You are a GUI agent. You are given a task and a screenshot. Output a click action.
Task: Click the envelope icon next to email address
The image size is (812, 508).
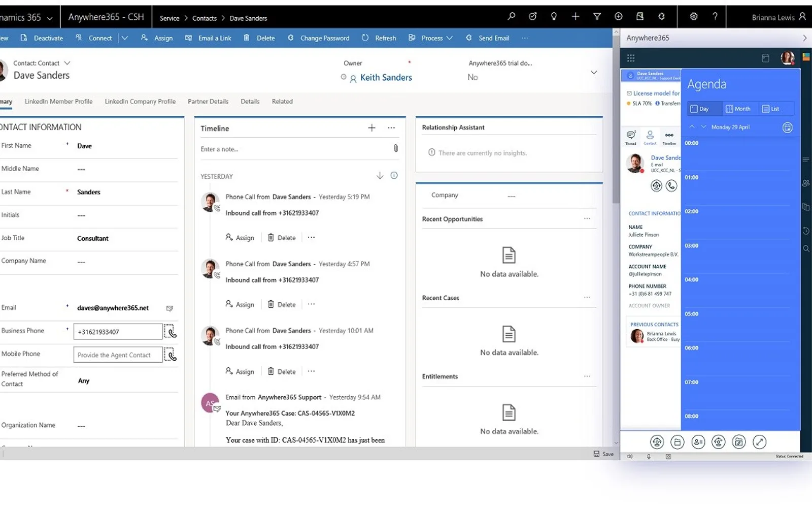pos(170,308)
